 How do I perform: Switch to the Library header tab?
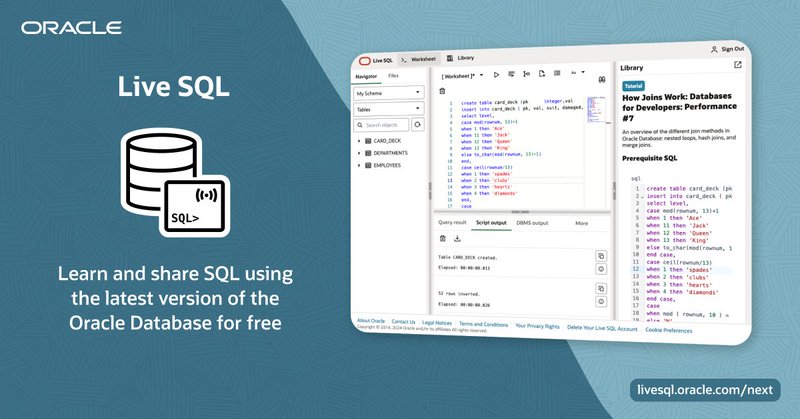point(460,58)
